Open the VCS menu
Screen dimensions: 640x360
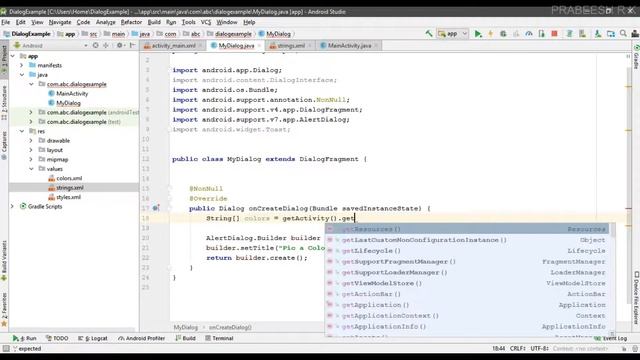pyautogui.click(x=206, y=22)
